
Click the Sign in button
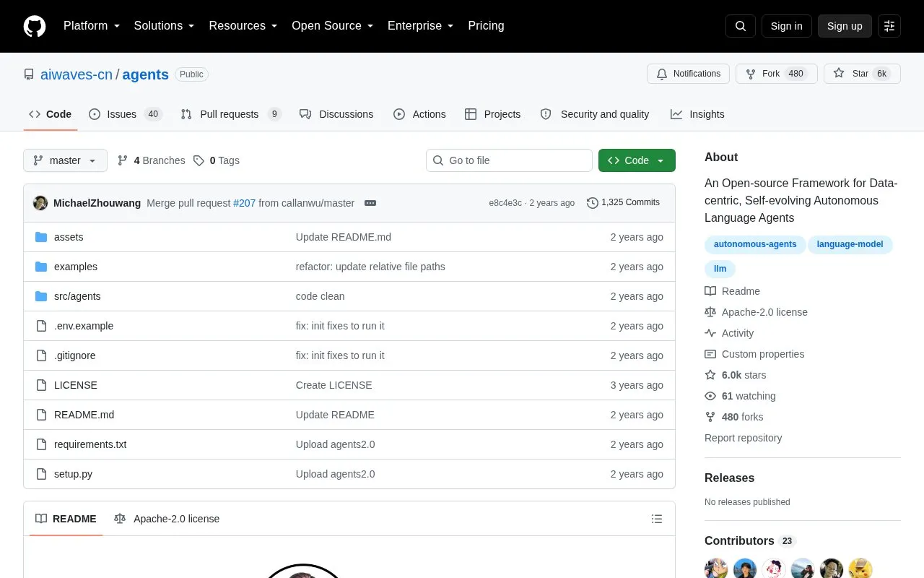(787, 26)
